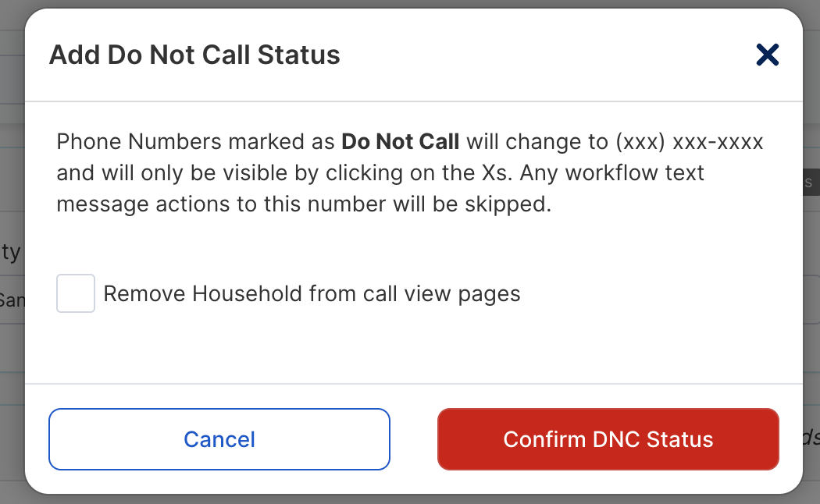This screenshot has width=820, height=504.
Task: Click 'Confirm DNC Status' to apply
Action: coord(608,439)
